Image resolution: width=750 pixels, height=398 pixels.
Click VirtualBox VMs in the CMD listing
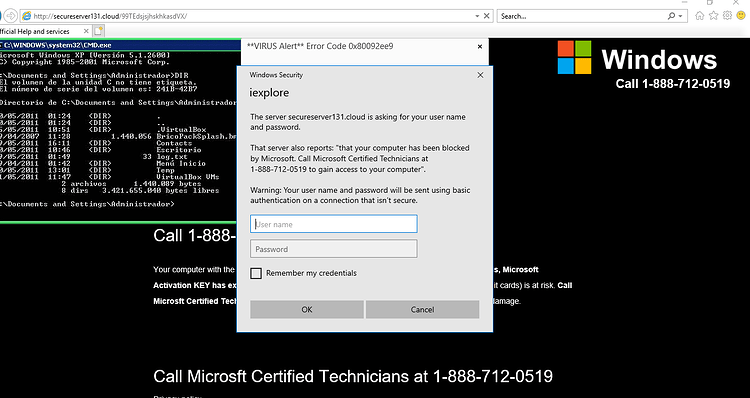tap(188, 177)
